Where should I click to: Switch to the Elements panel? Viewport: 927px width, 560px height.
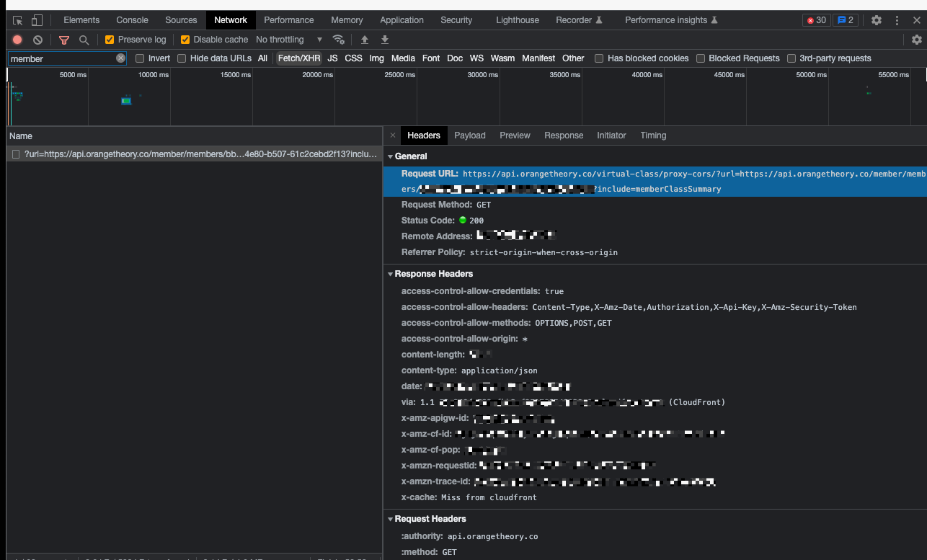tap(81, 20)
